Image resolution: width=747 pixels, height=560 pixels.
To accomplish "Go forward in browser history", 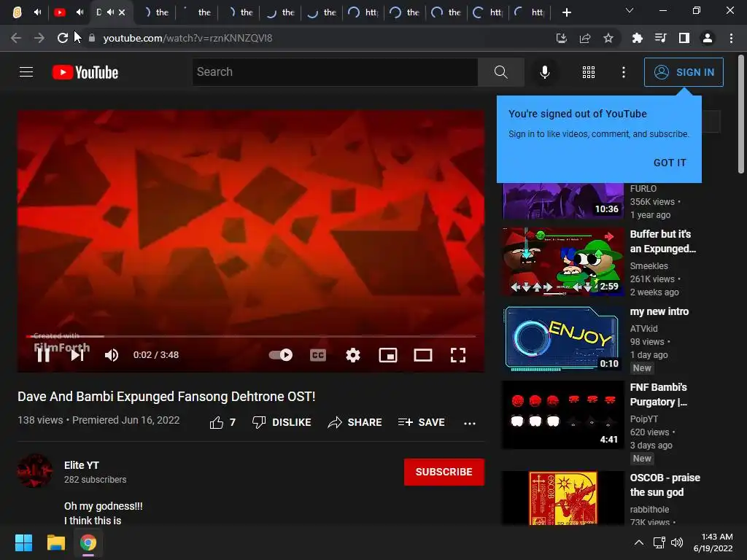I will pos(39,38).
